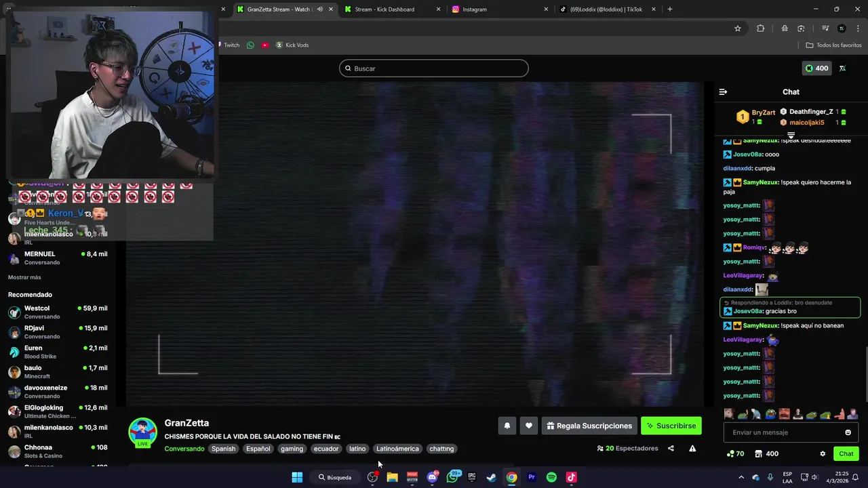Viewport: 868px width, 488px height.
Task: Select the gaming tag
Action: [292, 449]
